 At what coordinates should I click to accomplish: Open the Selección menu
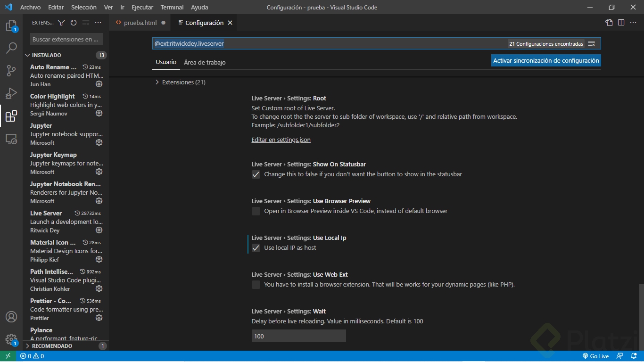[x=84, y=7]
